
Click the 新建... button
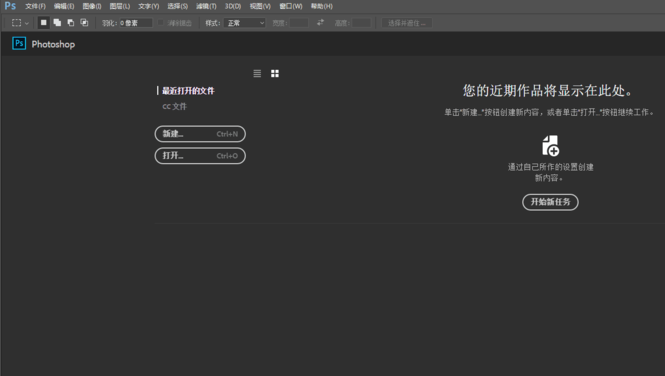tap(200, 134)
